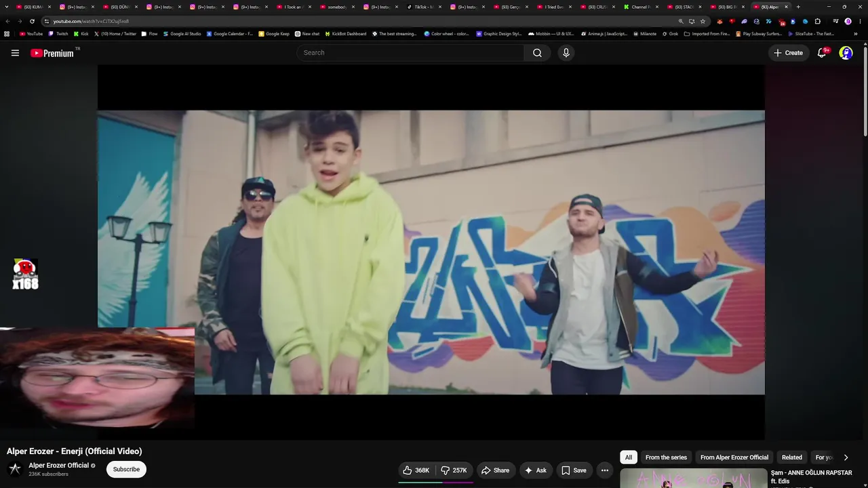Open a new browser tab
Screen dimensions: 868x488
[x=798, y=7]
